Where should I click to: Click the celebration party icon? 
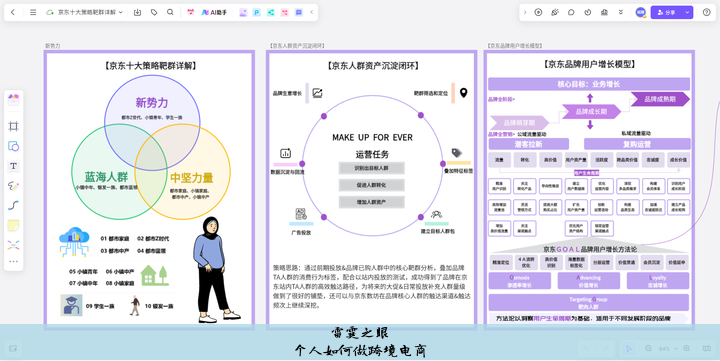[x=555, y=12]
